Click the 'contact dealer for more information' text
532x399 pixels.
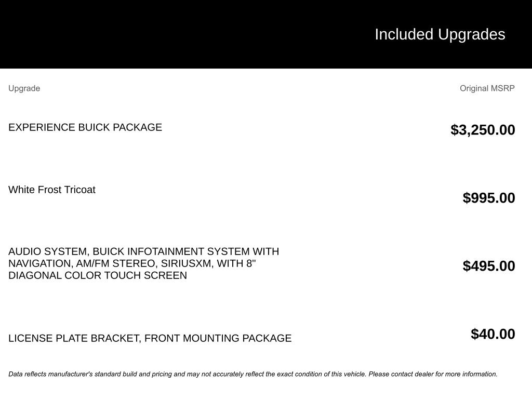[x=444, y=374]
